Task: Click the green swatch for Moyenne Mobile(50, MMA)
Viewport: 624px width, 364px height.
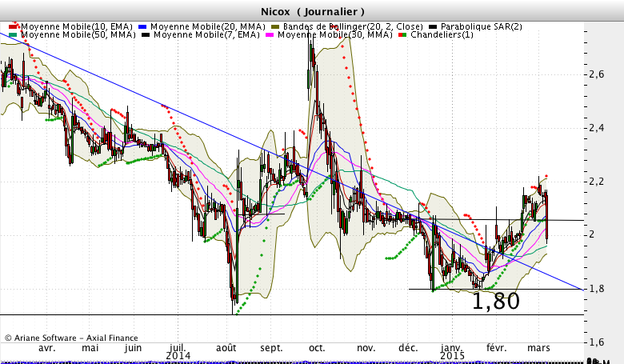Action: [x=14, y=34]
